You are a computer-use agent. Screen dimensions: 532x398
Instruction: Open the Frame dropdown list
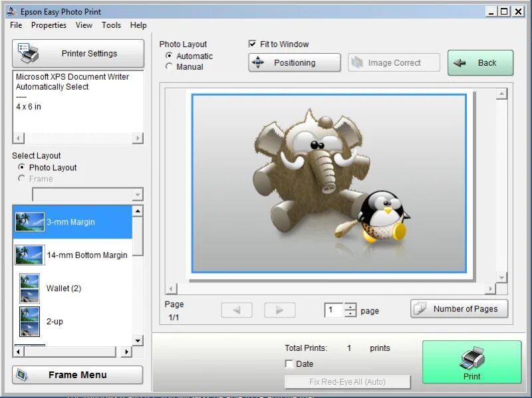(138, 195)
